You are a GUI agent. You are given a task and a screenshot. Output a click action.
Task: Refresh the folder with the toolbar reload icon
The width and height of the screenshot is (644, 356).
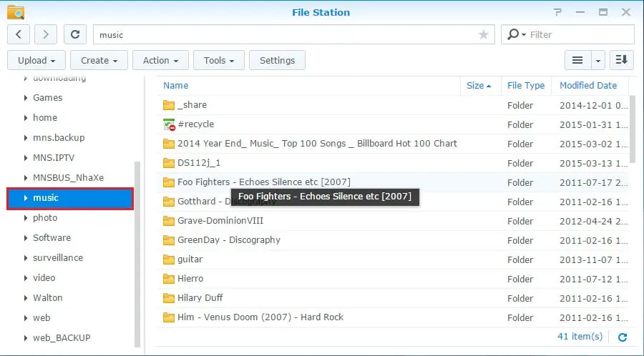pyautogui.click(x=74, y=34)
